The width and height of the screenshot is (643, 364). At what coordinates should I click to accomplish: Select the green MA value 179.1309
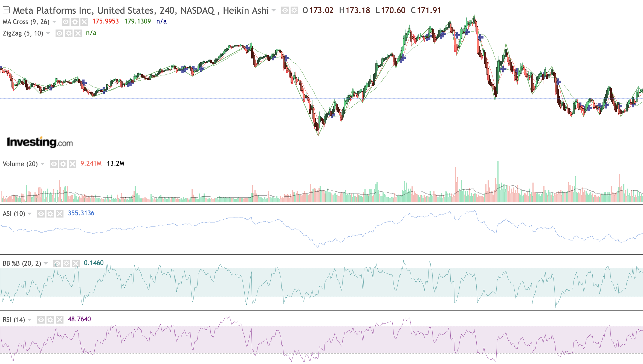[138, 21]
